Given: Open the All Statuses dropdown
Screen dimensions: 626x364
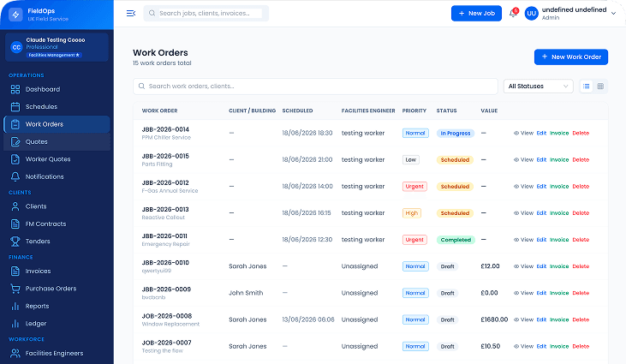Looking at the screenshot, I should point(538,87).
